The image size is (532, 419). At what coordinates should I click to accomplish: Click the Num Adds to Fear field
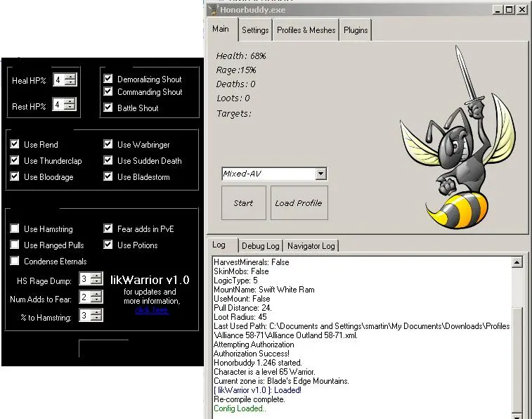[x=86, y=297]
